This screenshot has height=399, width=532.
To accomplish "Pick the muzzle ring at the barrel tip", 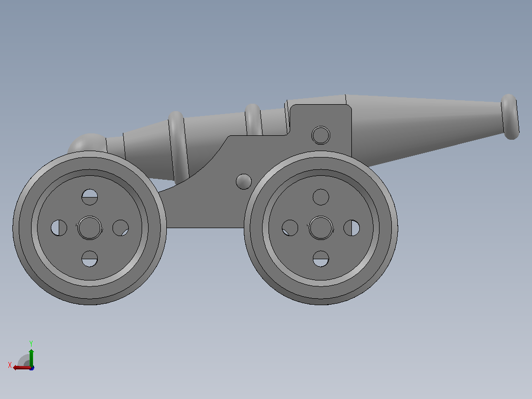I will click(510, 117).
